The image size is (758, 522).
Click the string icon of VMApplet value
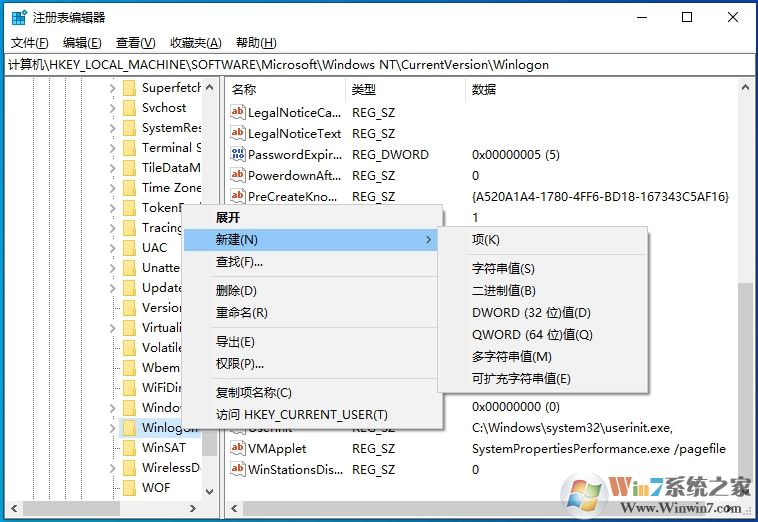237,448
